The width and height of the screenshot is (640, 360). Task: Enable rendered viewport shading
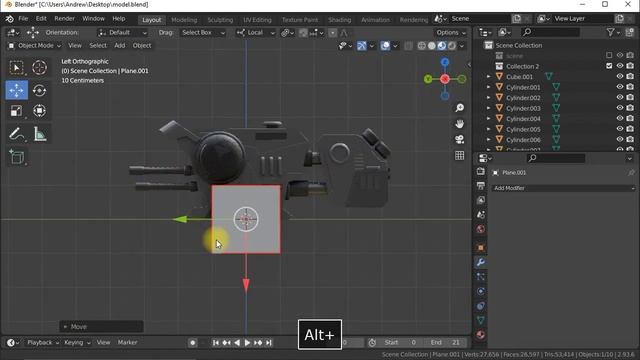(452, 46)
